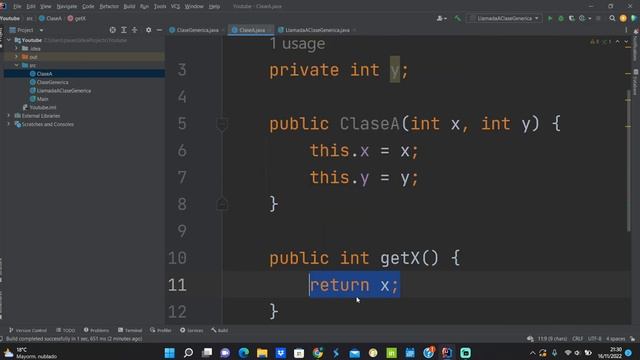Open the TODO tool window
Image resolution: width=640 pixels, height=360 pixels.
point(66,330)
